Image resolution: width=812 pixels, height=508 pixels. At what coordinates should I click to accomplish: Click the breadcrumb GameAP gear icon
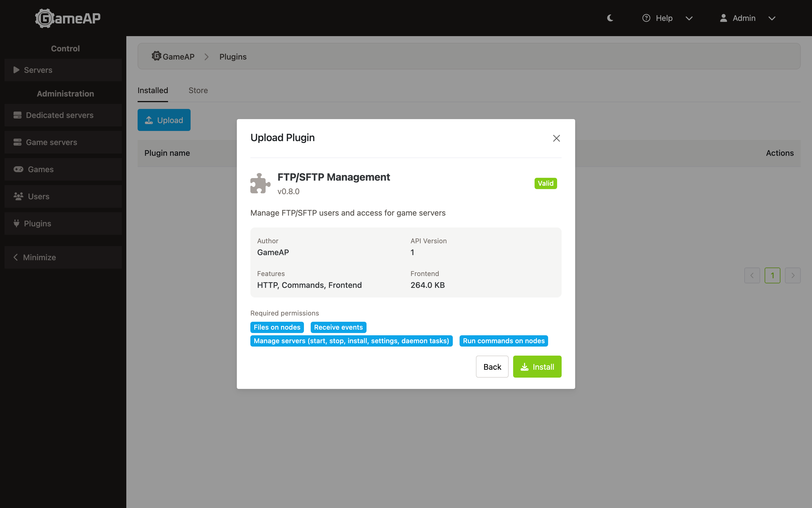156,56
